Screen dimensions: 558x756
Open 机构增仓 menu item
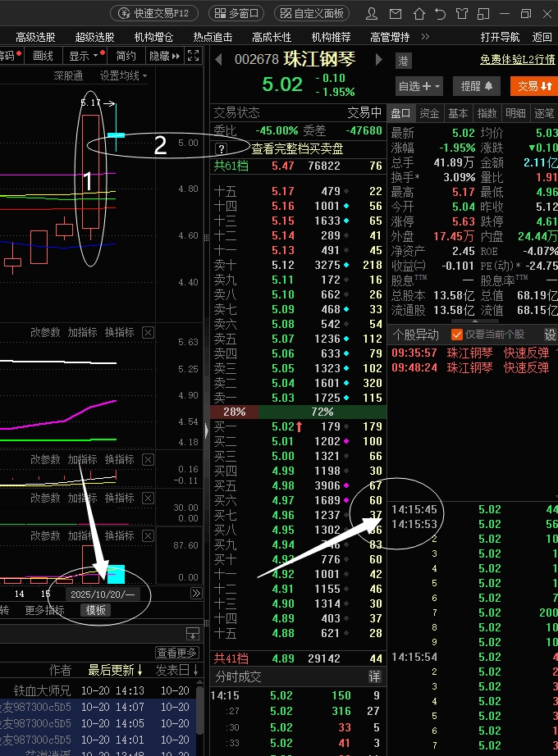click(x=153, y=37)
